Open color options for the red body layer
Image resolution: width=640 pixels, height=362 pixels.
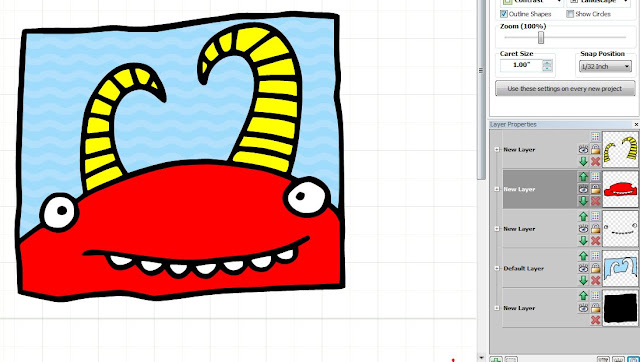[595, 176]
